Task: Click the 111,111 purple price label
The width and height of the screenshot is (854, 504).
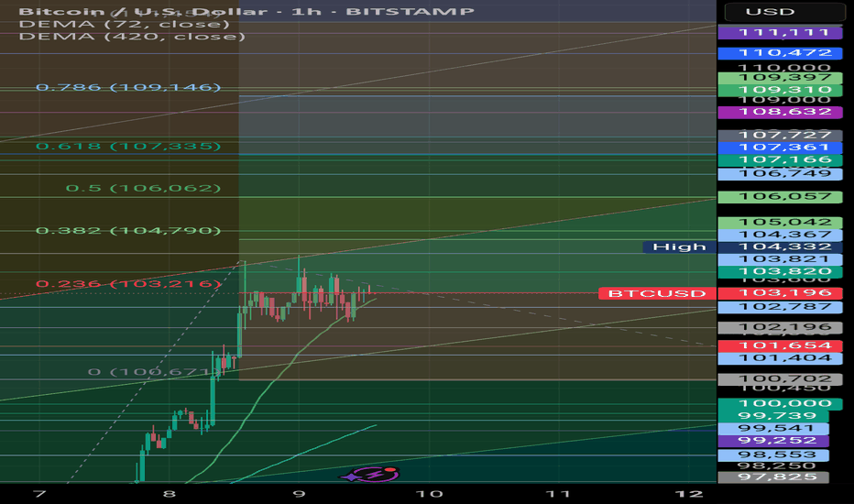Action: coord(781,33)
